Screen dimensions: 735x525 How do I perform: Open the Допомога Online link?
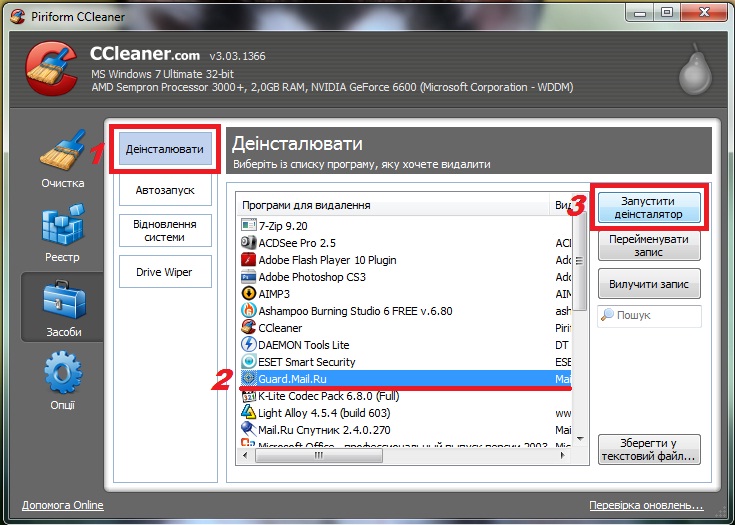click(x=63, y=505)
